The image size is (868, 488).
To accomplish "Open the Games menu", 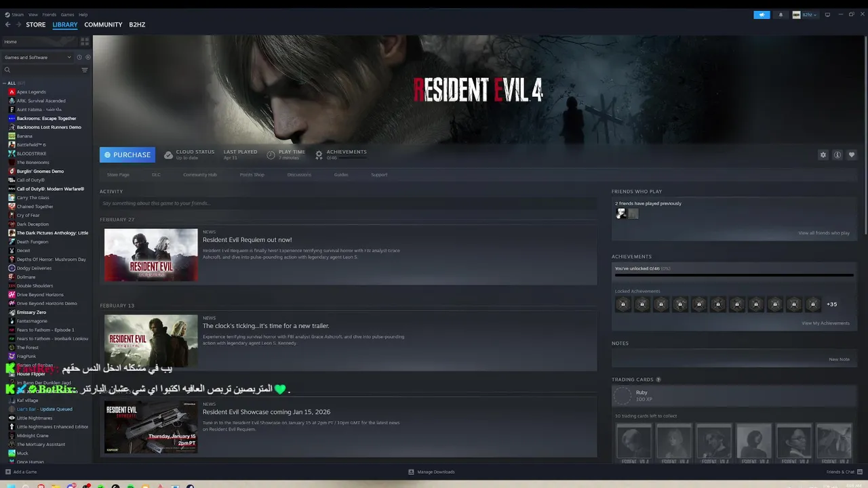I will pyautogui.click(x=68, y=14).
